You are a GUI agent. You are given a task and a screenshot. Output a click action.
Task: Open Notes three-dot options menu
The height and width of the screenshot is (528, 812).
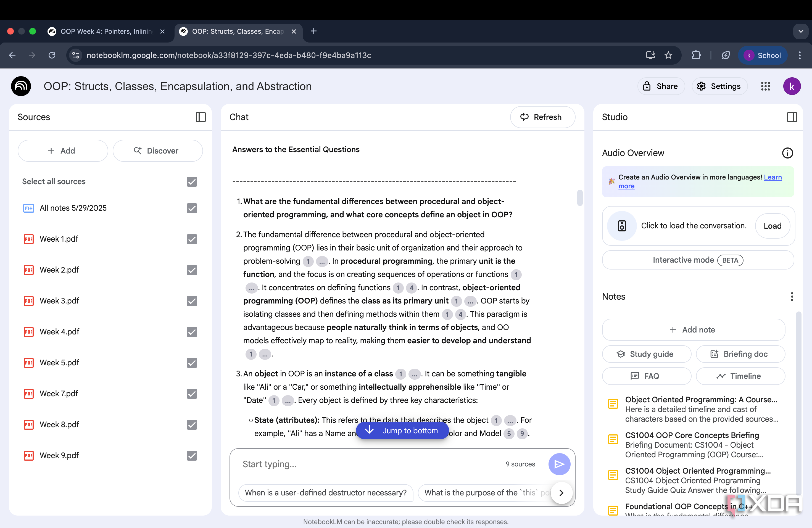pyautogui.click(x=792, y=296)
